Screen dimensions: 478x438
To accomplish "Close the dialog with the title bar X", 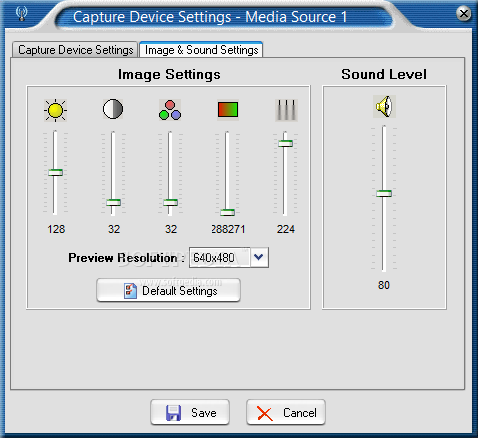I will (x=464, y=14).
